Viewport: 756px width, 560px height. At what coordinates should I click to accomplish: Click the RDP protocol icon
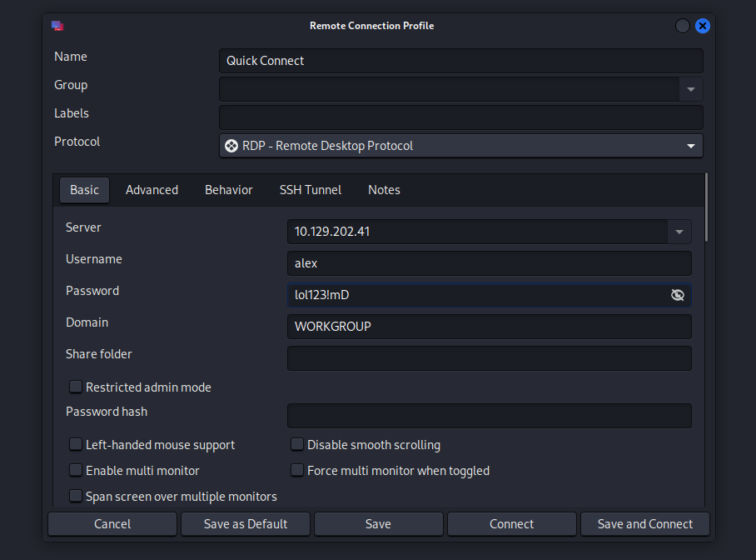point(231,146)
